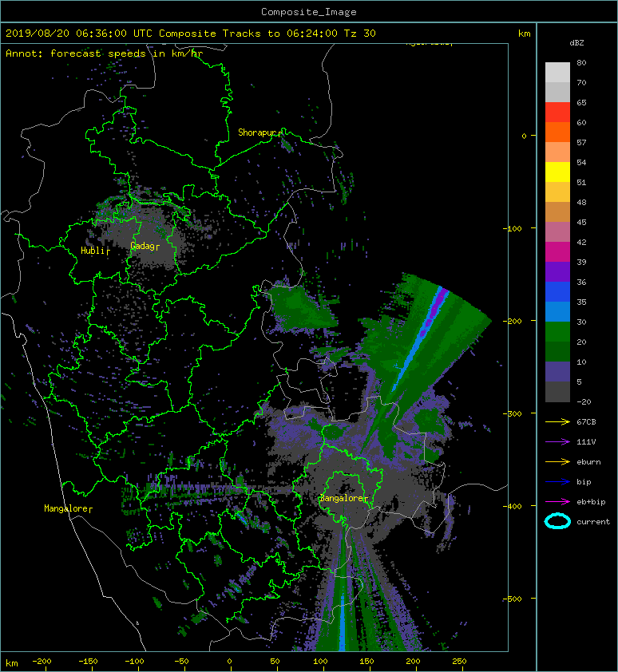The width and height of the screenshot is (618, 672).
Task: Pick the light blue 30 dBZ swatch
Action: (557, 312)
